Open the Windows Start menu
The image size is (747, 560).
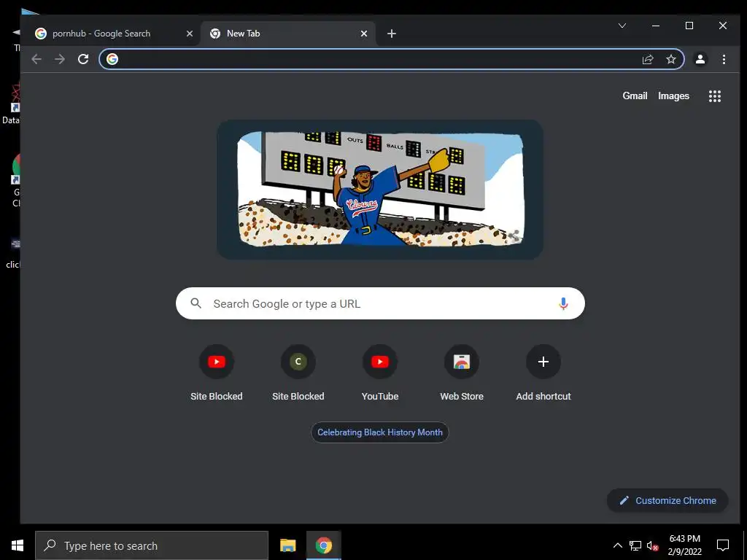18,545
